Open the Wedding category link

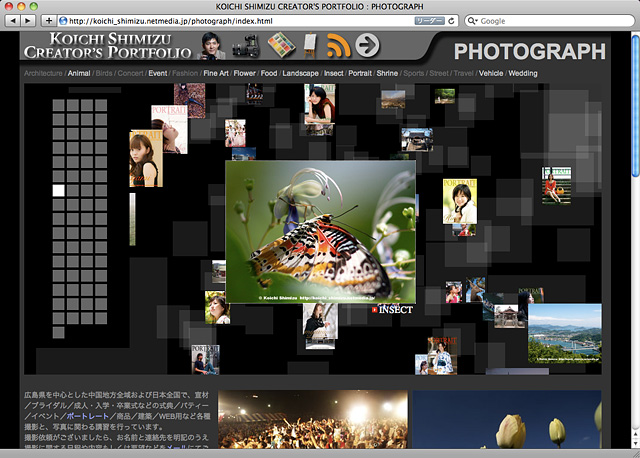click(523, 73)
